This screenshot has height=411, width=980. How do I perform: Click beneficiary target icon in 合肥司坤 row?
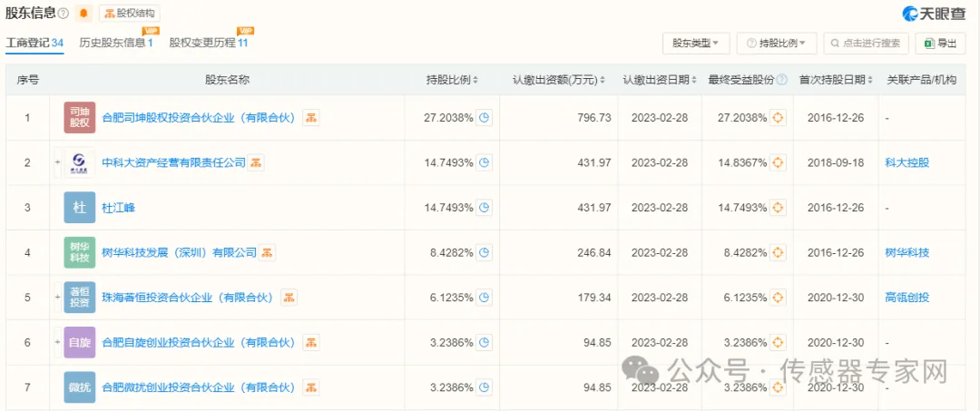[778, 117]
